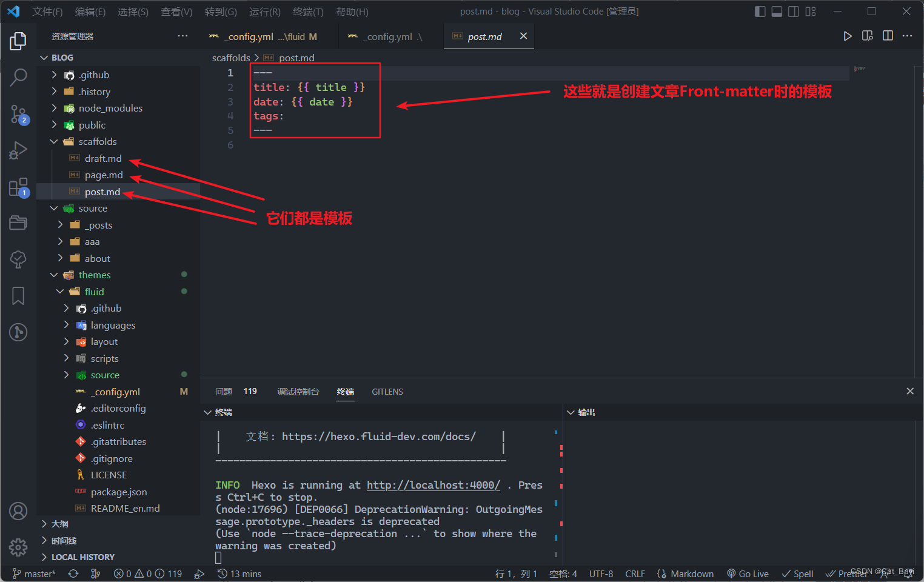Click Synchronize Changes icon in status bar

coord(73,574)
